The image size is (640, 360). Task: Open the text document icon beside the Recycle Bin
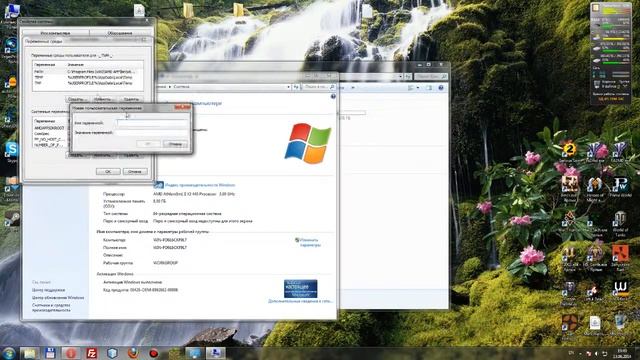point(595,325)
